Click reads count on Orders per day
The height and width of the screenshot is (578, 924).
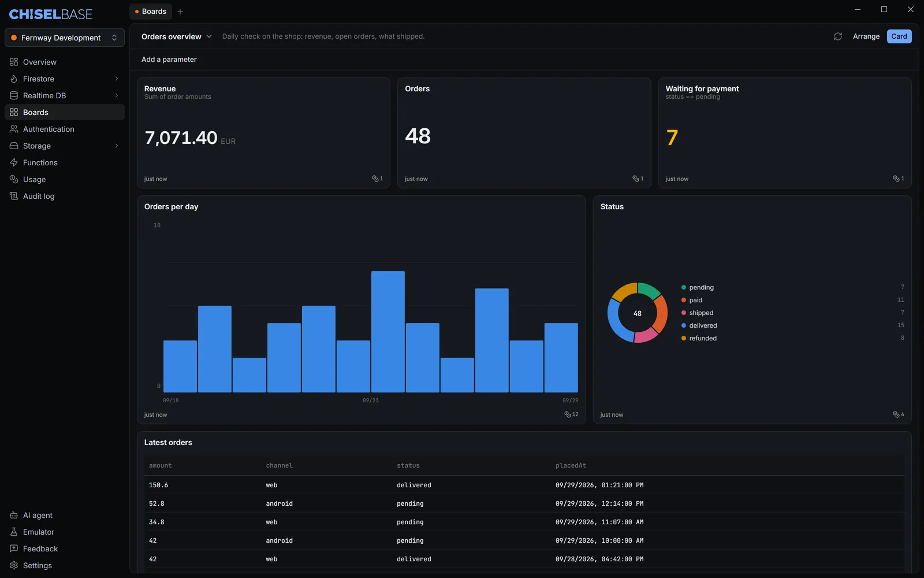coord(571,414)
